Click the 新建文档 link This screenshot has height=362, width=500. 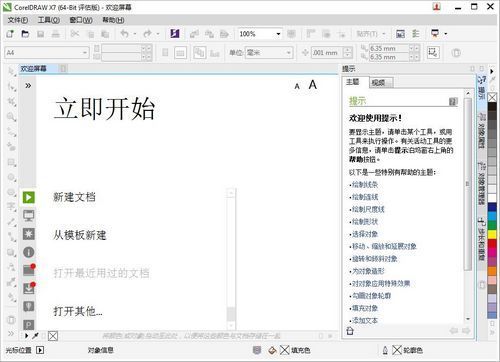(x=74, y=197)
